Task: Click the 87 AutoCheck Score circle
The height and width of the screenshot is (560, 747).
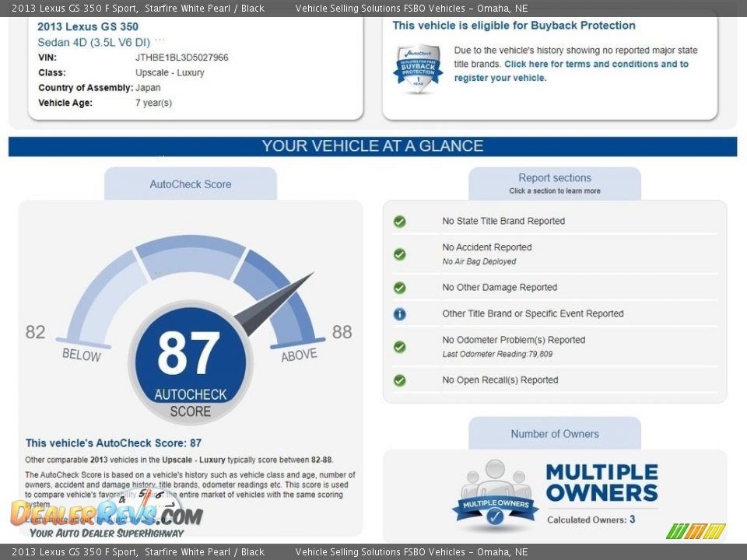Action: click(x=190, y=362)
